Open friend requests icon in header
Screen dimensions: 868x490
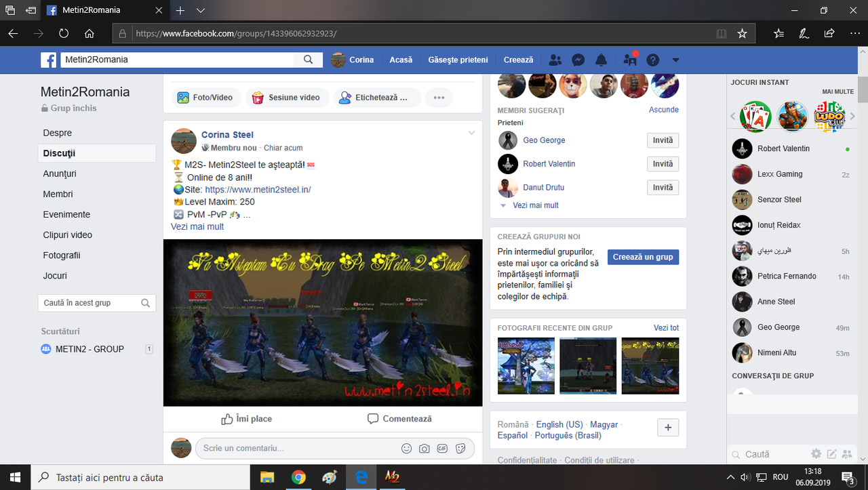555,60
